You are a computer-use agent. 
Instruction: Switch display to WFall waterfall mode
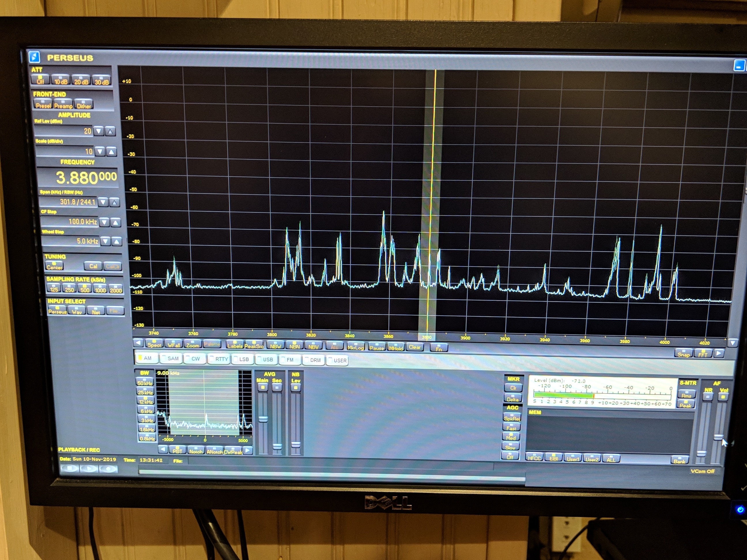[x=173, y=344]
